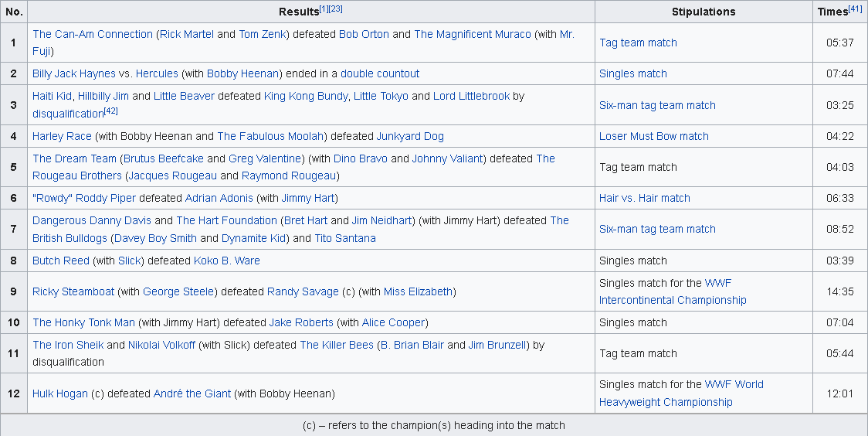Click the Haiti Kid link

click(52, 96)
